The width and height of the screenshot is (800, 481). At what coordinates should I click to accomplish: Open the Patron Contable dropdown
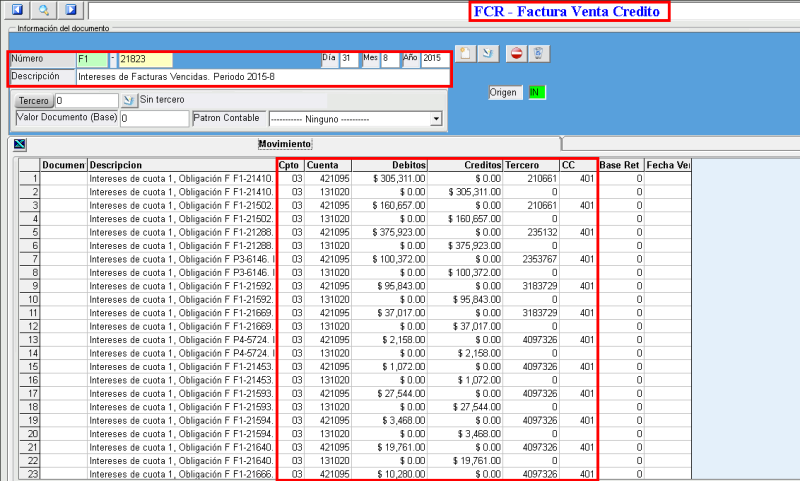point(435,118)
